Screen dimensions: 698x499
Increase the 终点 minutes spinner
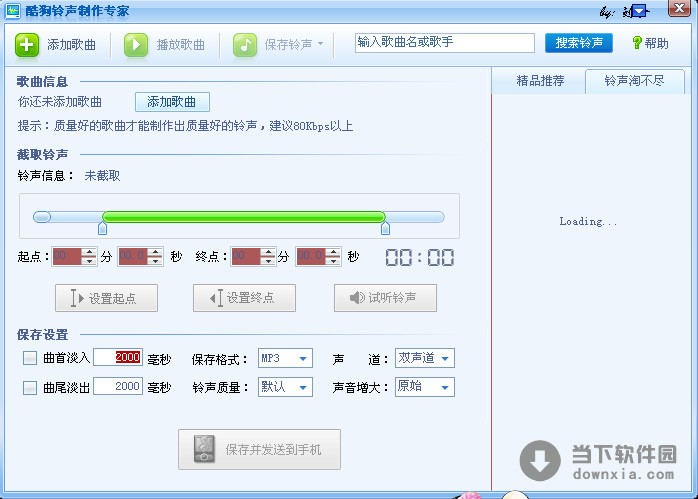pos(268,252)
